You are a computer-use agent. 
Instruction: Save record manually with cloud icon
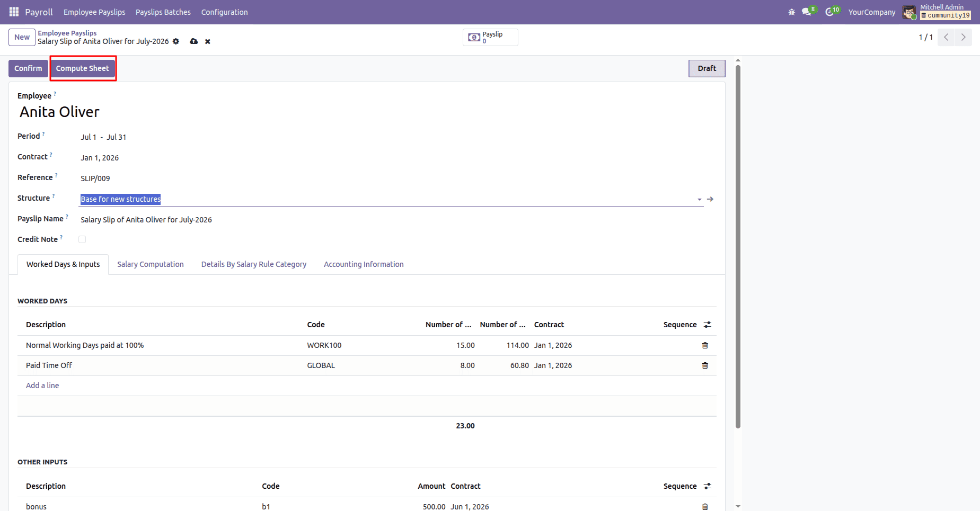[x=194, y=41]
